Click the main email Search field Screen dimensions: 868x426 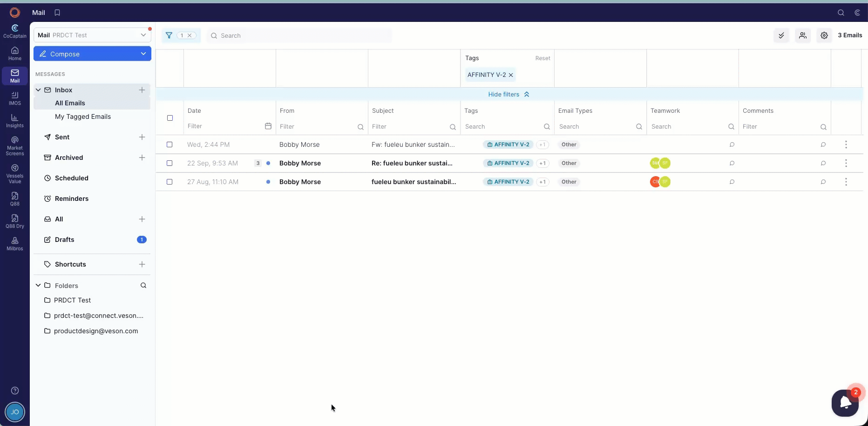point(299,35)
